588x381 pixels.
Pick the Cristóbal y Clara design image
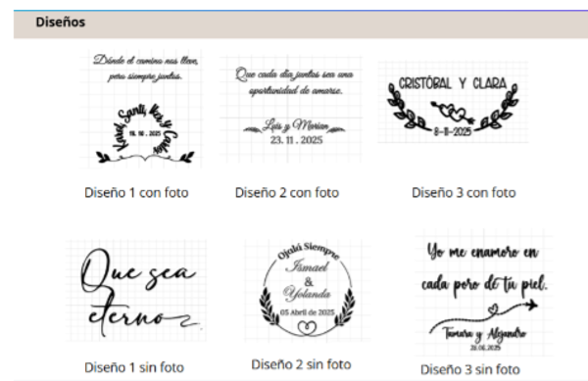tap(453, 102)
